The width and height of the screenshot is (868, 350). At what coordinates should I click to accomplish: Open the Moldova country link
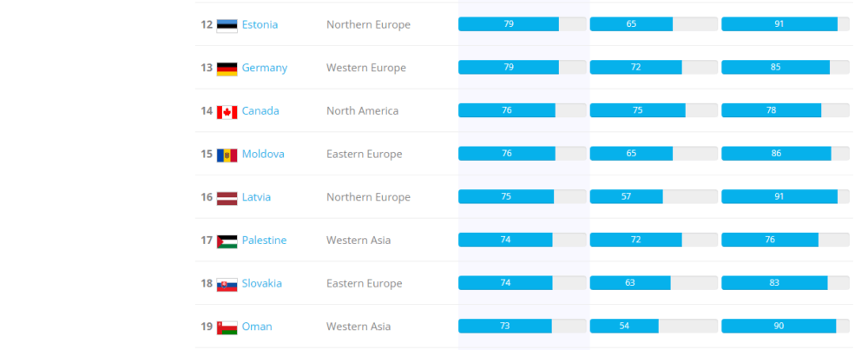pyautogui.click(x=263, y=154)
